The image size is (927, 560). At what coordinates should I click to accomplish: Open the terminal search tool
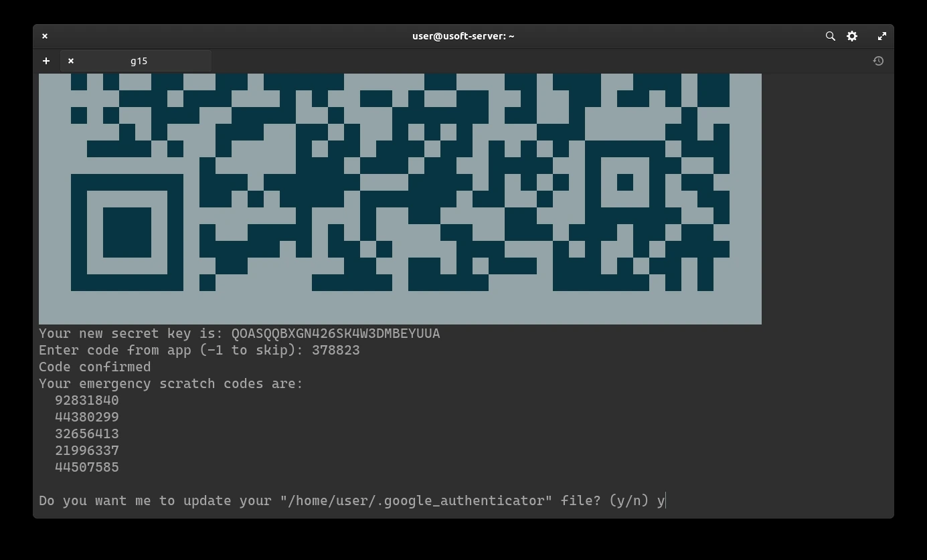click(x=830, y=36)
